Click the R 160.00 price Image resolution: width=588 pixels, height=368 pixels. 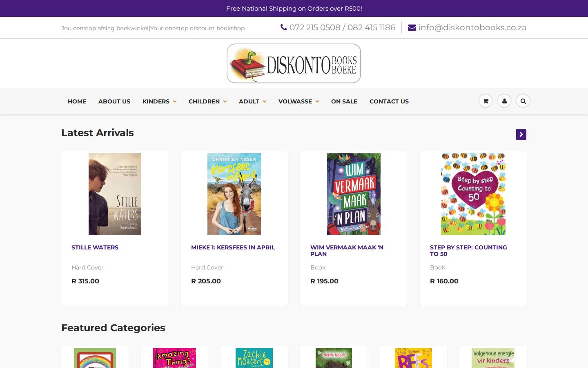pos(444,281)
